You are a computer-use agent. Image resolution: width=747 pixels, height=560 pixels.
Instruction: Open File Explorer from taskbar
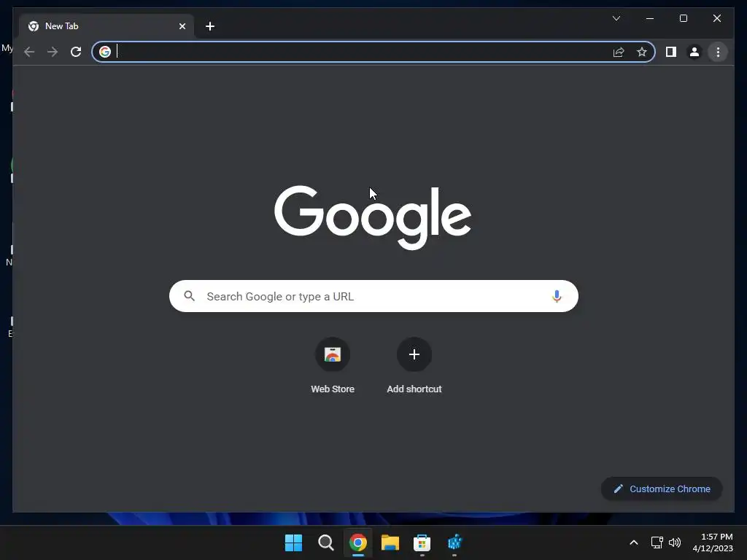pos(390,542)
